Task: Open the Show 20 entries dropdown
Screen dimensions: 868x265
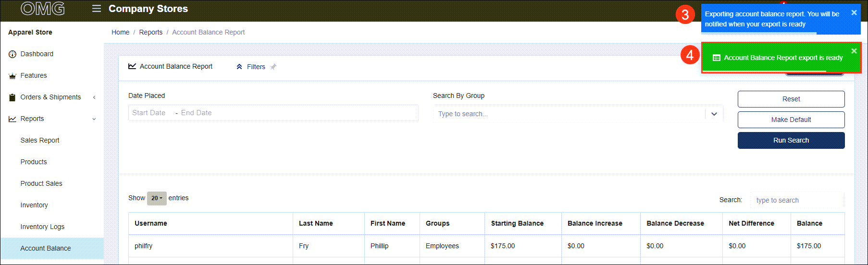Action: 157,198
